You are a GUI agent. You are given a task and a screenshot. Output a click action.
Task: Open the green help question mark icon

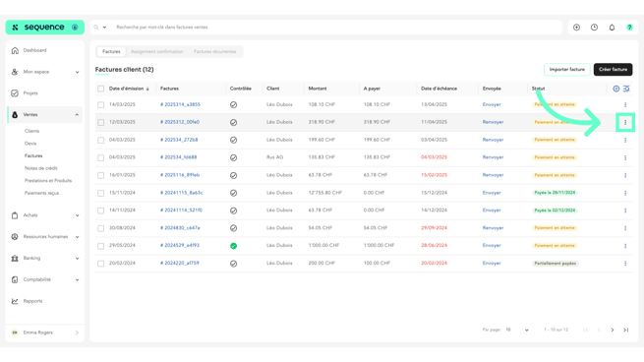click(x=629, y=28)
